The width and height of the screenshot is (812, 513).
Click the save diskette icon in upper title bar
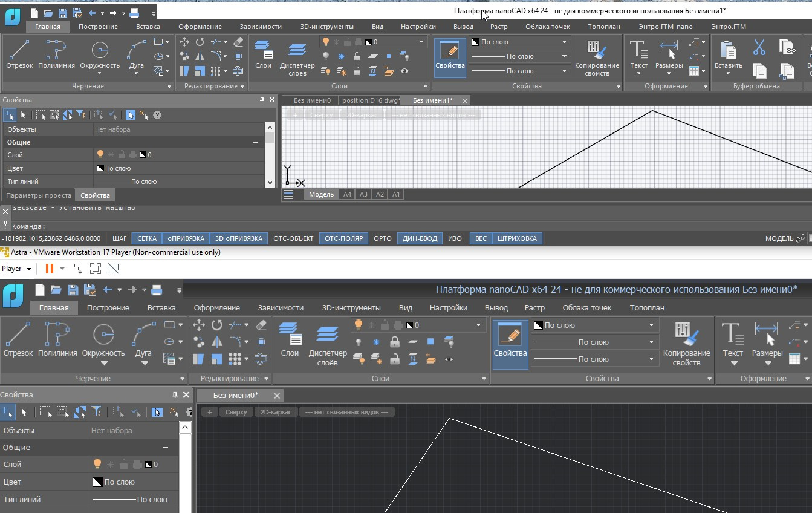[63, 13]
